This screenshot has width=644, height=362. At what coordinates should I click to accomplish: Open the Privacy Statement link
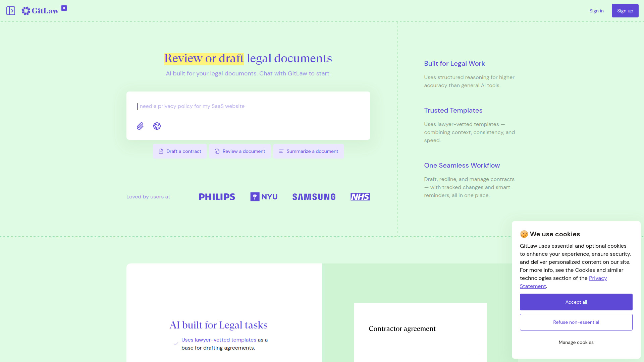[598, 278]
